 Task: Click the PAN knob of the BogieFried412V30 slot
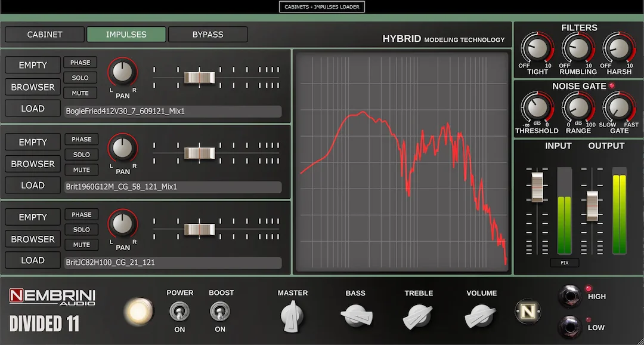[122, 72]
